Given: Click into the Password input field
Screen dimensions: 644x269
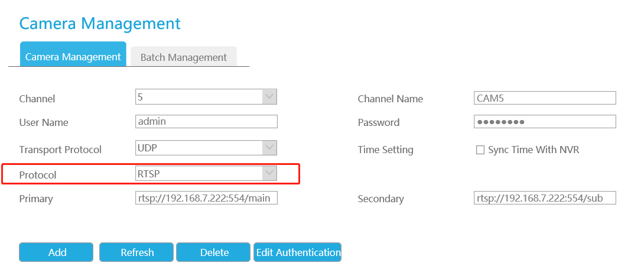Looking at the screenshot, I should (544, 121).
